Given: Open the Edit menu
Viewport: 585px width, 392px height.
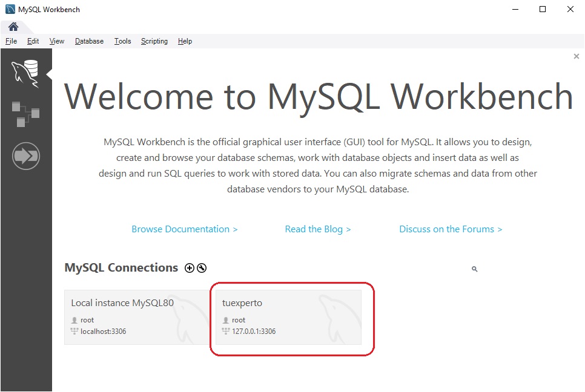Looking at the screenshot, I should [x=33, y=41].
